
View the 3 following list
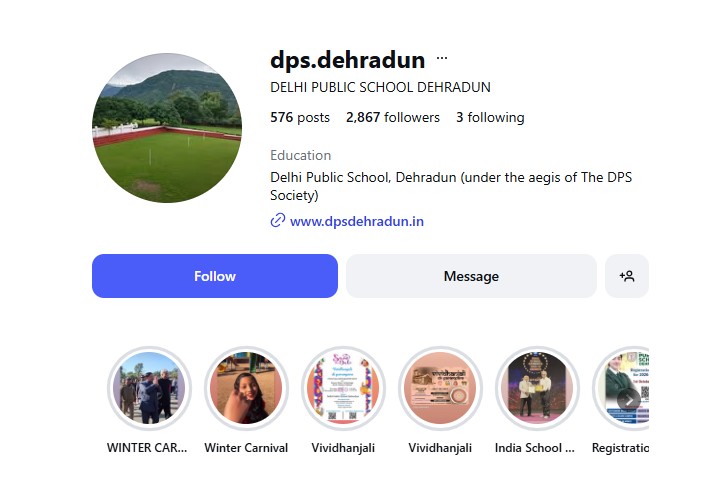(490, 117)
